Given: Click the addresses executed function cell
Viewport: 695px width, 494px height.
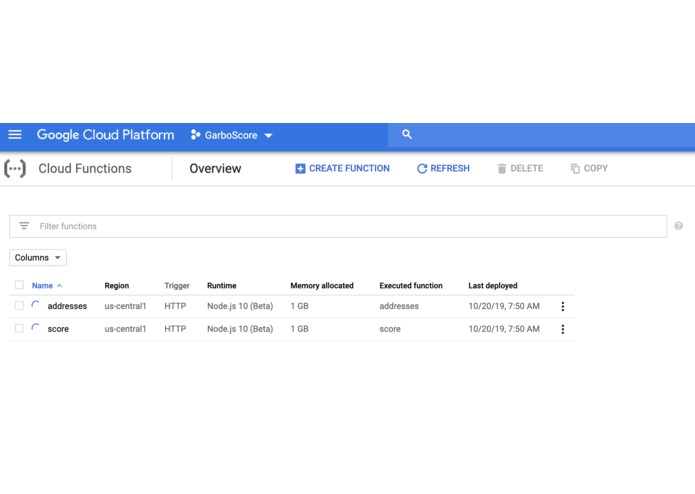Looking at the screenshot, I should pyautogui.click(x=399, y=306).
